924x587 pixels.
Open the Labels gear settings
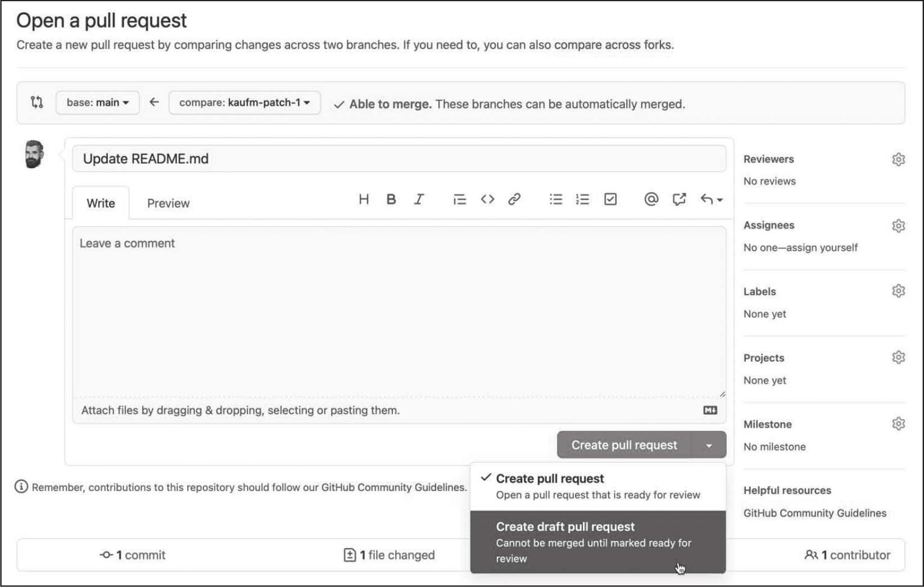pos(898,291)
